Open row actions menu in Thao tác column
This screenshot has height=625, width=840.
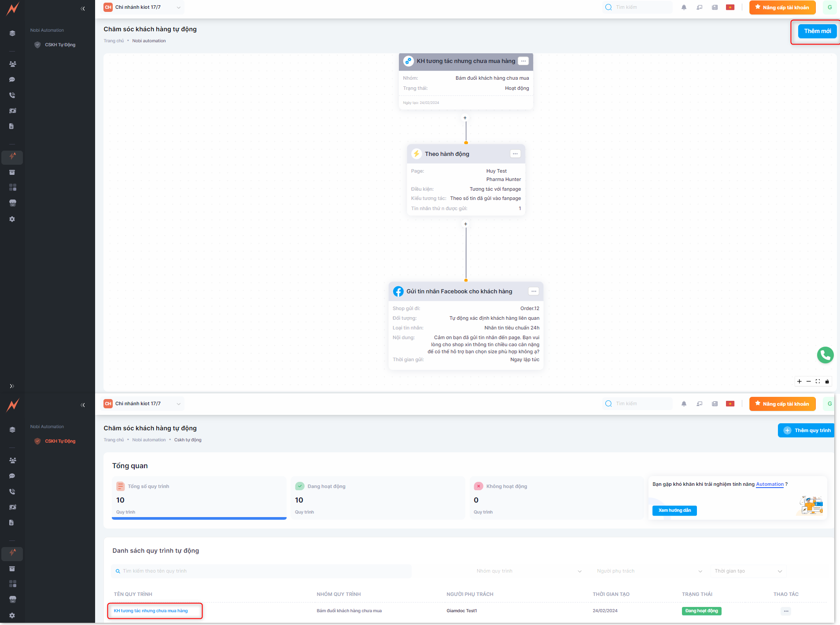pyautogui.click(x=786, y=611)
